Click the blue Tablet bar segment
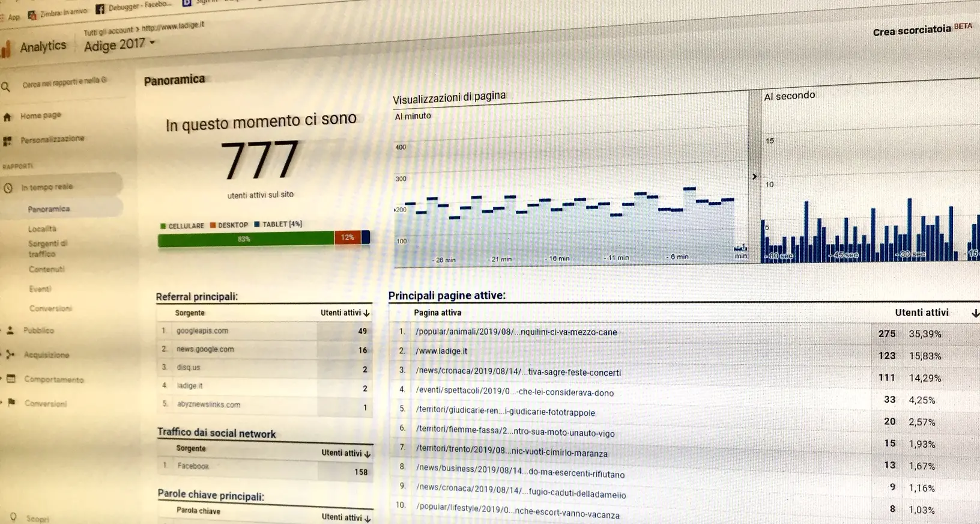 pos(366,237)
